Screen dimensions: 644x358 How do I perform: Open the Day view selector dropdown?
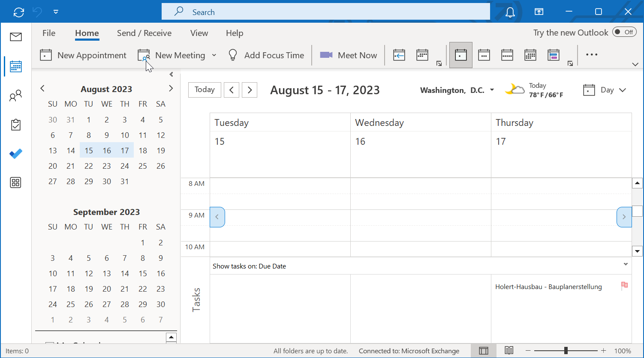(605, 90)
